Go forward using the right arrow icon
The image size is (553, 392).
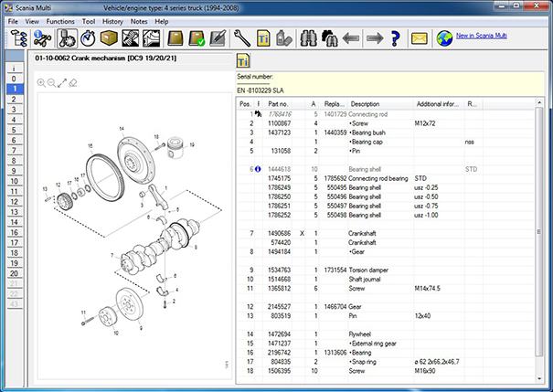pyautogui.click(x=373, y=38)
